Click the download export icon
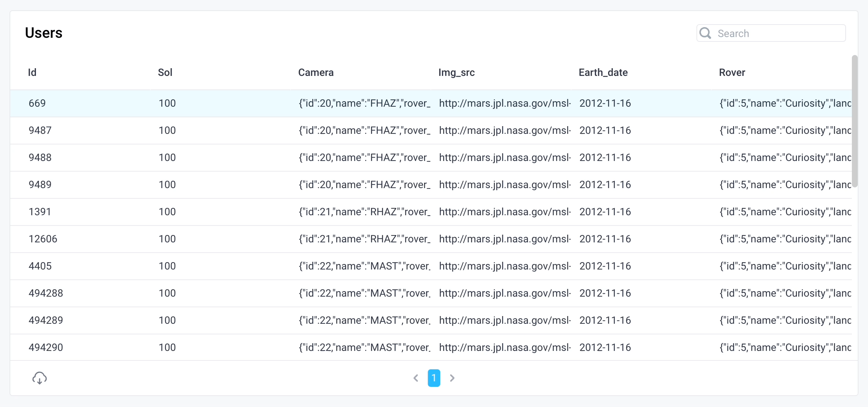The height and width of the screenshot is (407, 868). (x=40, y=378)
